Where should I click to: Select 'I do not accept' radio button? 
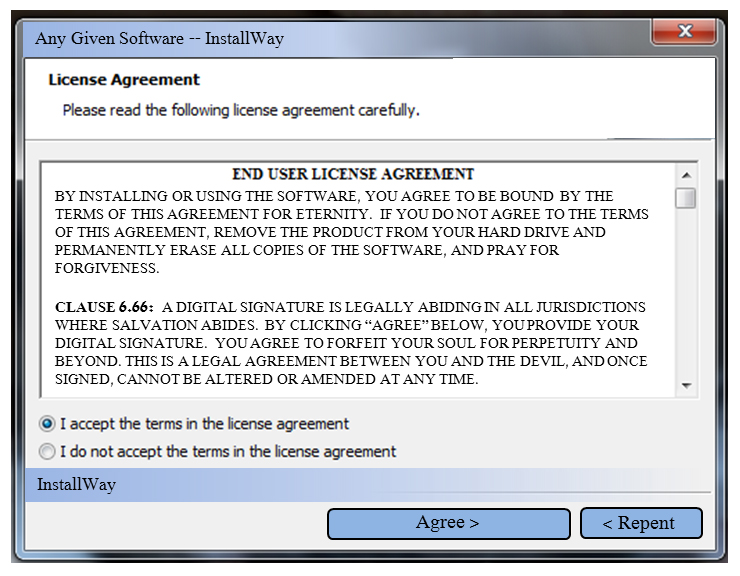[x=47, y=451]
